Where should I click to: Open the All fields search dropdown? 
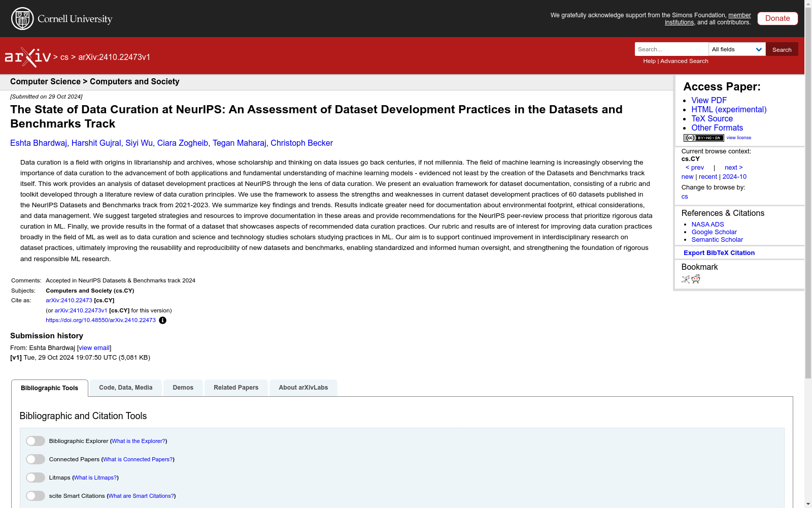click(737, 49)
